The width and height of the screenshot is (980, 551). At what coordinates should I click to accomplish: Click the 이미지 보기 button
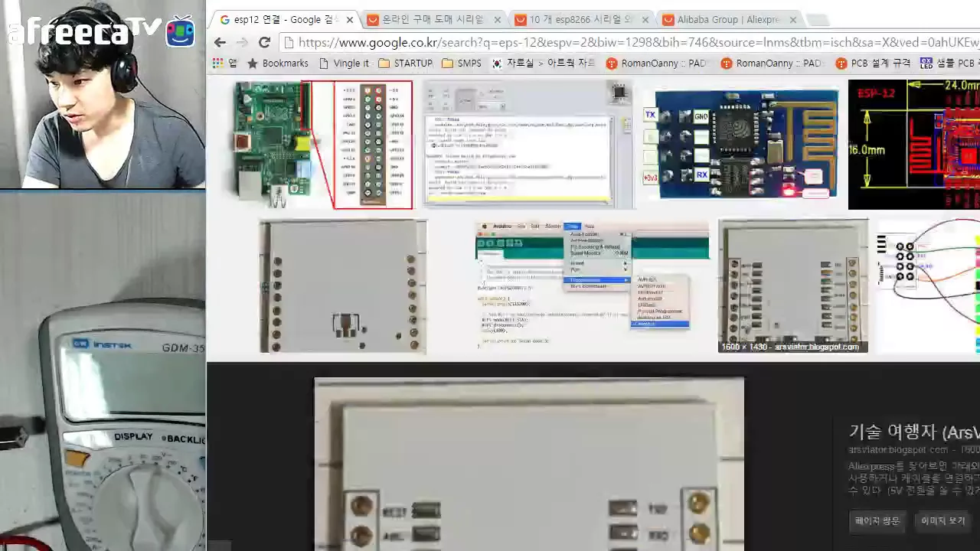[x=943, y=520]
